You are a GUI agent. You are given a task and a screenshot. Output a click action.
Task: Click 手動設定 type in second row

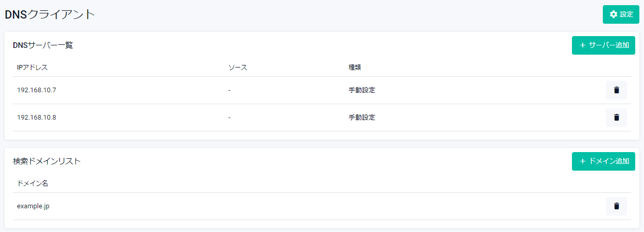tap(362, 118)
